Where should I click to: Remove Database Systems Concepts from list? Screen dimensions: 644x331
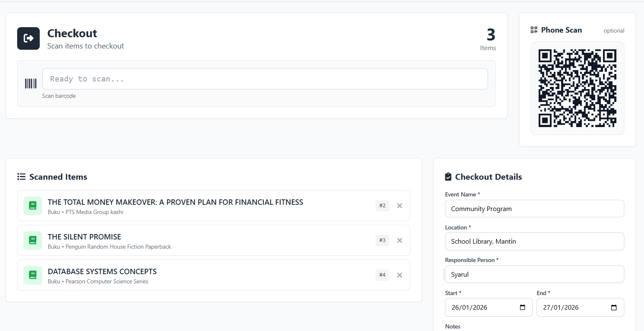coord(399,275)
